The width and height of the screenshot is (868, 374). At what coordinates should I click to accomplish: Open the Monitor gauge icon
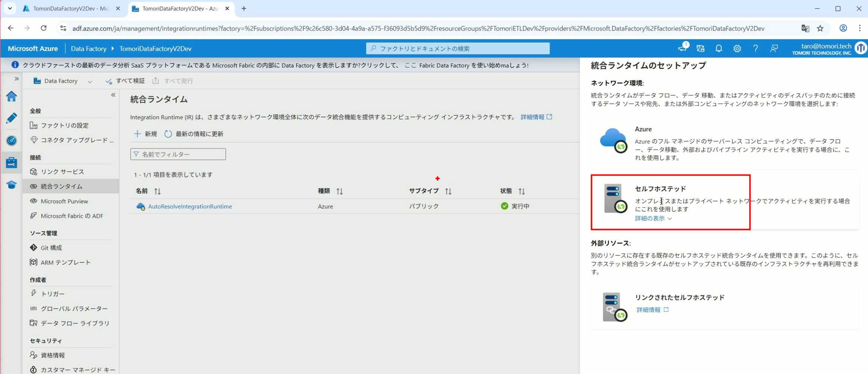pyautogui.click(x=11, y=141)
